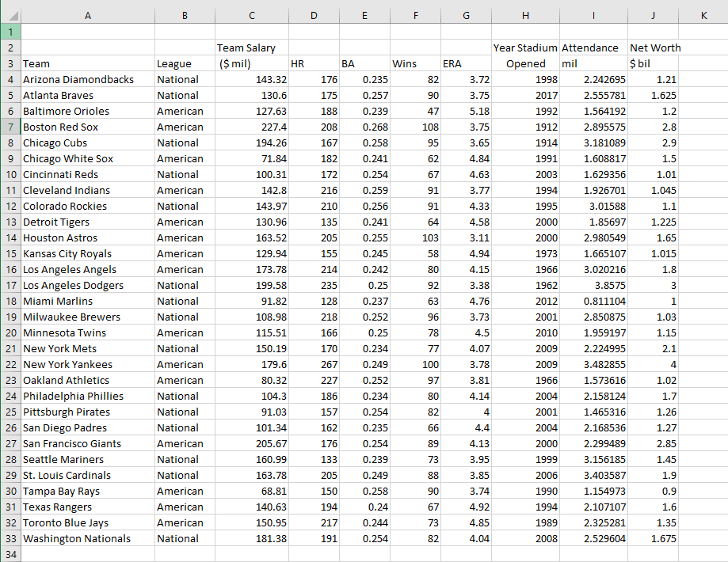Click the Year Stadium Opened header text
The width and height of the screenshot is (728, 562).
pyautogui.click(x=524, y=47)
